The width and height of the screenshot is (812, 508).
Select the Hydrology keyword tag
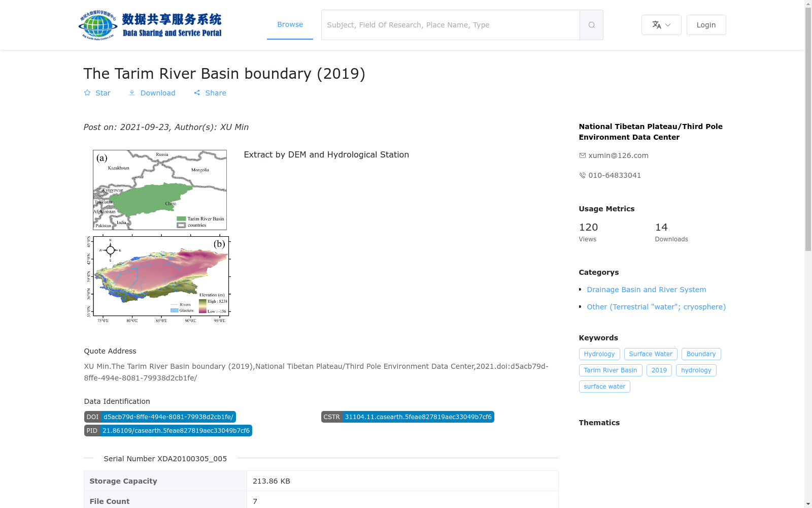click(599, 354)
